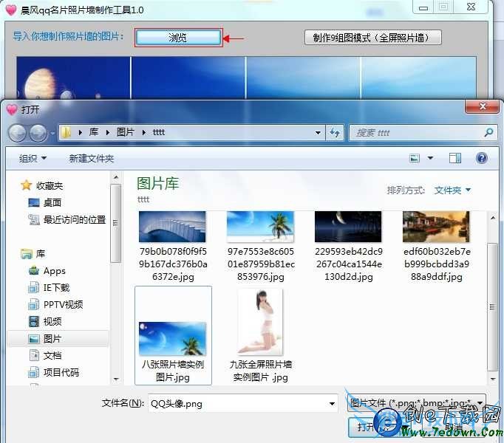504x443 pixels.
Task: Open the IE下载 library in the sidebar
Action: [57, 288]
